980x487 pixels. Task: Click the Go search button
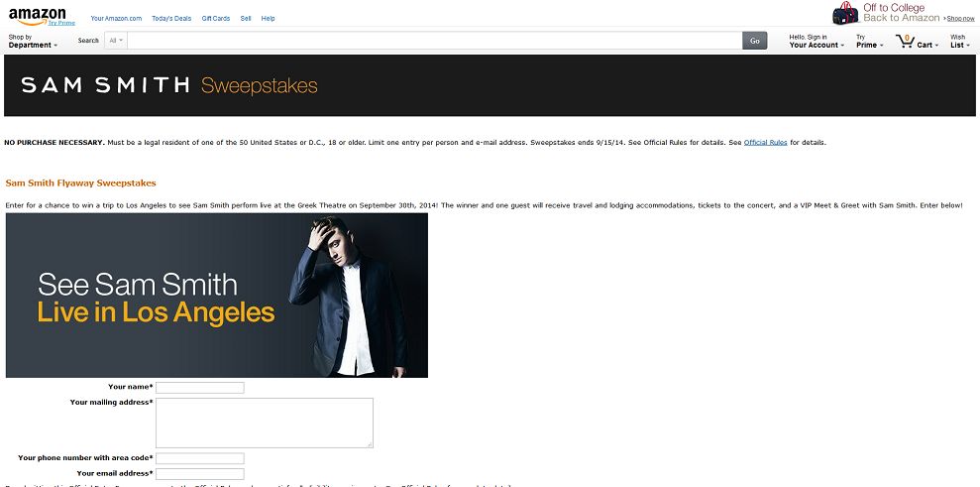pos(754,41)
